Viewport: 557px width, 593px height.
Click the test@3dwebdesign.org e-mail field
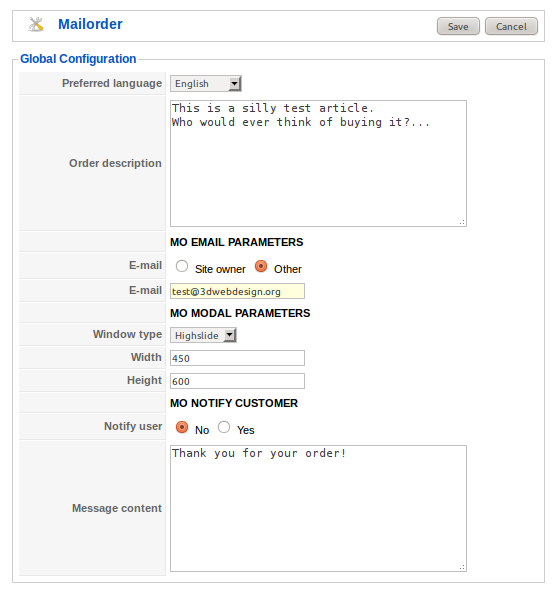pos(237,291)
